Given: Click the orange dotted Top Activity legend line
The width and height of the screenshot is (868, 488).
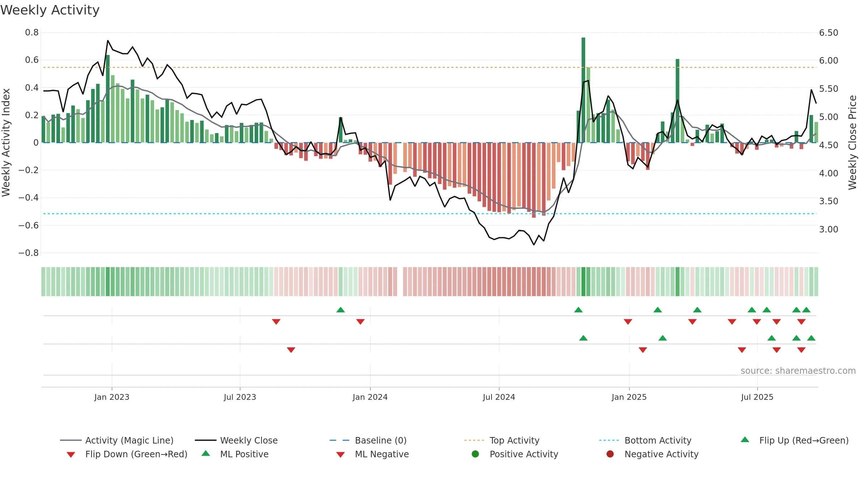Looking at the screenshot, I should click(x=474, y=440).
